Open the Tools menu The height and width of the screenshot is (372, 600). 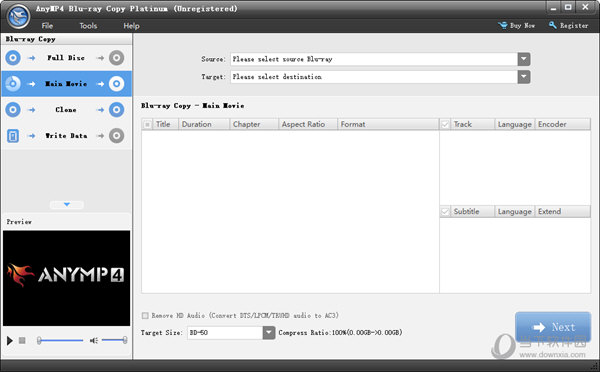click(x=88, y=26)
